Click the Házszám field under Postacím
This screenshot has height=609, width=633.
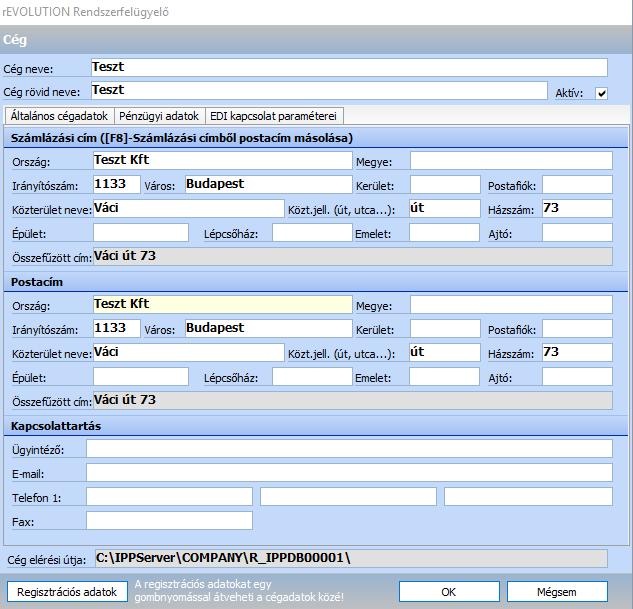tap(577, 352)
